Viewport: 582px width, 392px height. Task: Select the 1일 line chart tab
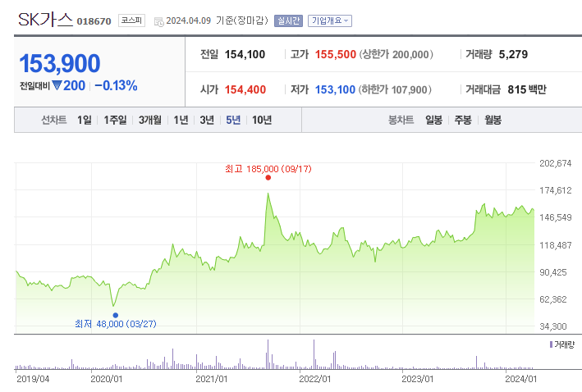(x=85, y=120)
